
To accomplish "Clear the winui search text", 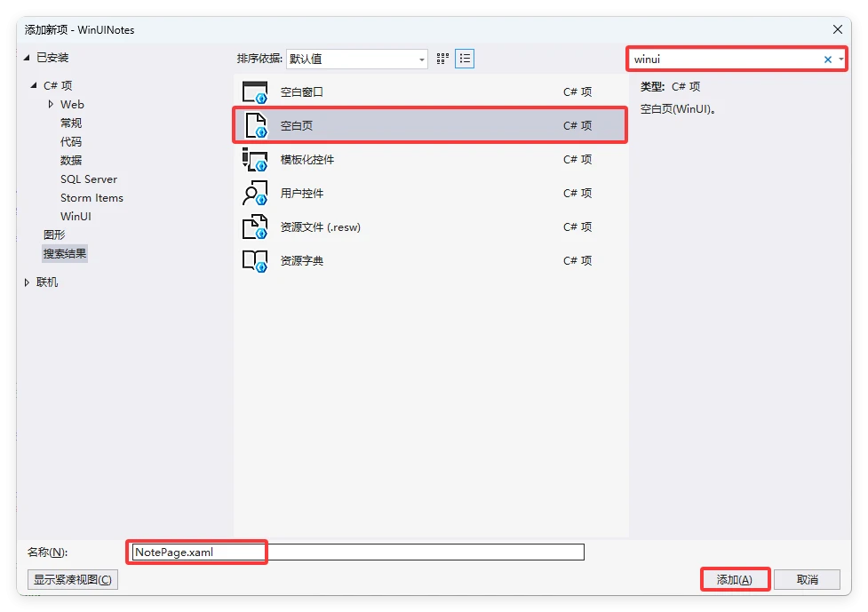I will (x=828, y=60).
